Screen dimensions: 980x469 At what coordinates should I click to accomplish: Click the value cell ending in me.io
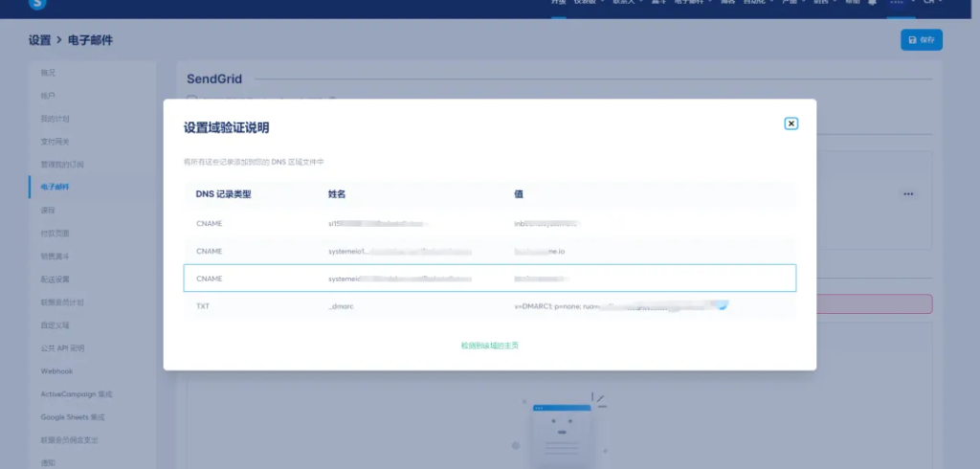point(540,252)
